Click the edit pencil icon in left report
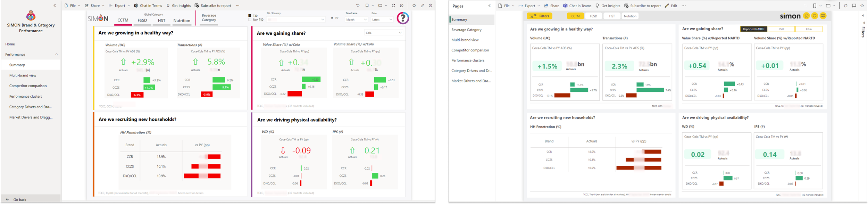 pyautogui.click(x=422, y=6)
